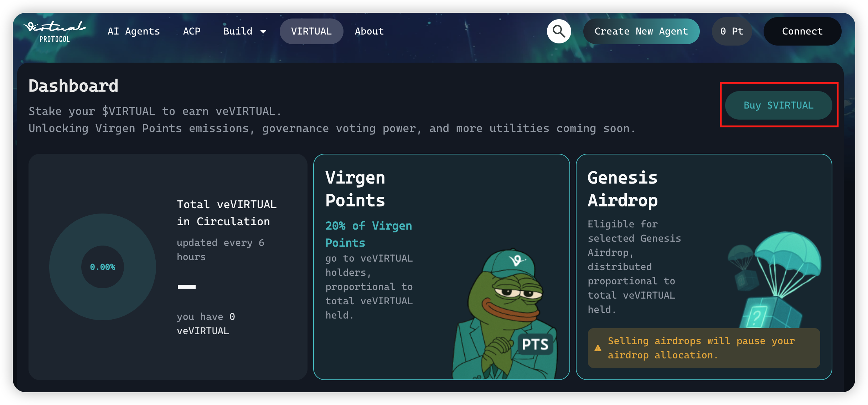Click the Virtuals Protocol logo
Screen dimensions: 868x405
pyautogui.click(x=55, y=32)
